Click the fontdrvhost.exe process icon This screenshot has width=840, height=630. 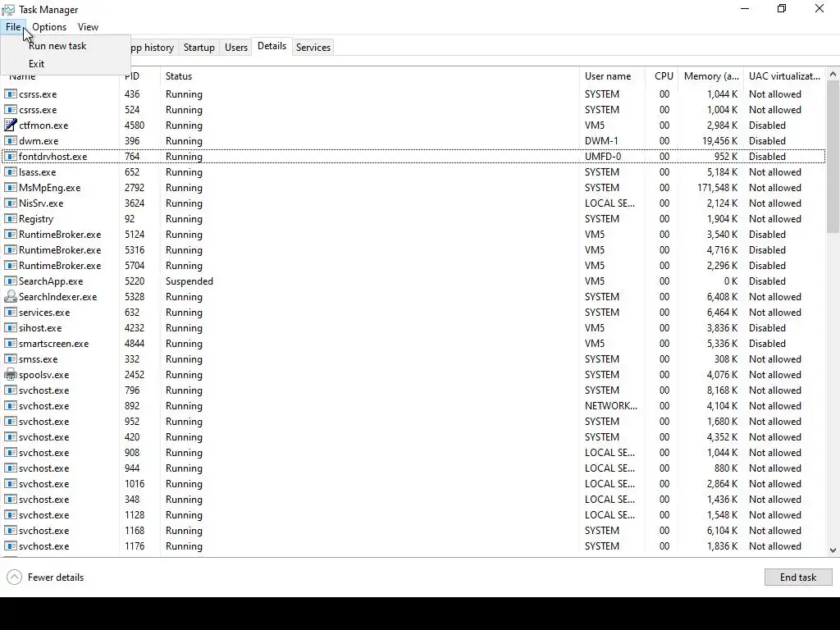click(x=10, y=156)
